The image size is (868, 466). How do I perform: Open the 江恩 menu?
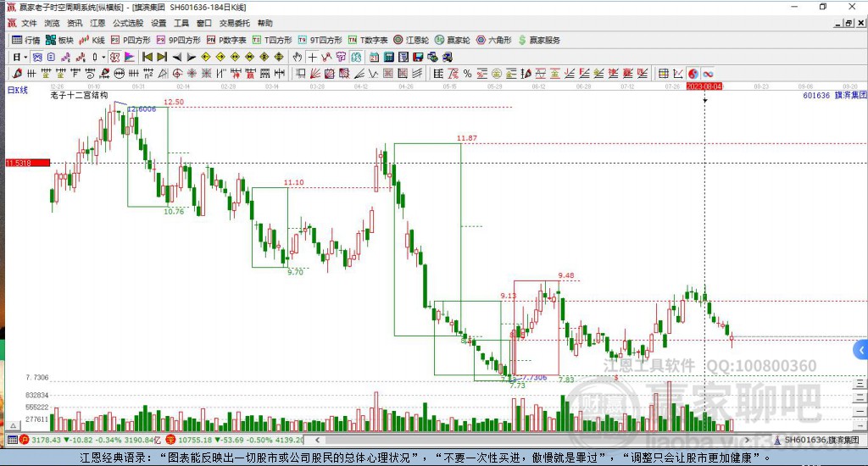point(97,23)
